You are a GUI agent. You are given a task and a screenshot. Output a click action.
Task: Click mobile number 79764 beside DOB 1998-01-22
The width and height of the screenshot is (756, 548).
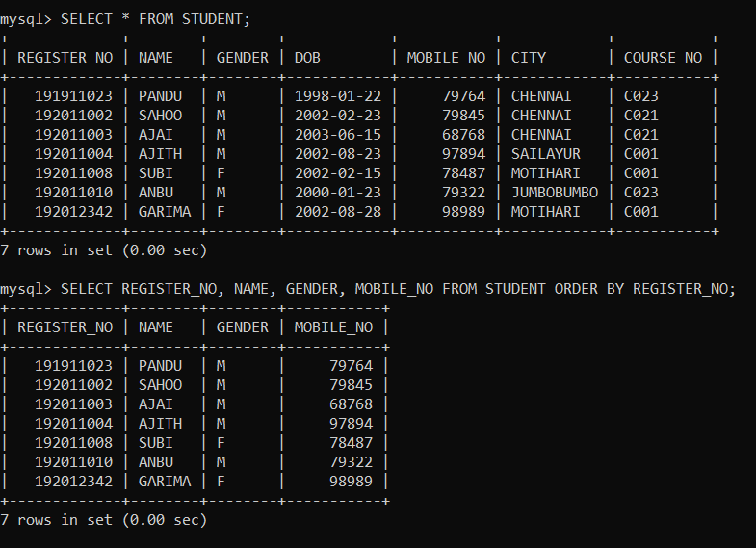coord(464,96)
